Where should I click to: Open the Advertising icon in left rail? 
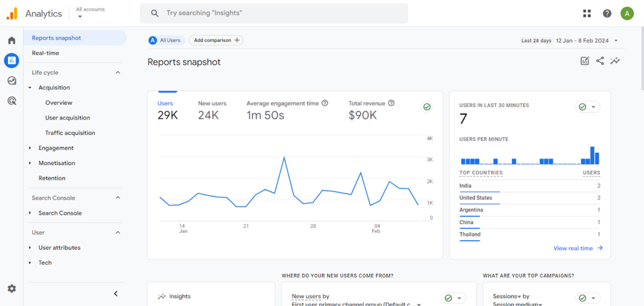click(x=11, y=100)
